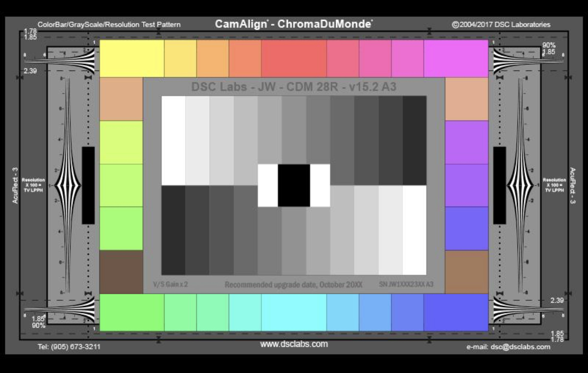588x373 pixels.
Task: Click the peach skin-tone swatch in the right column
Action: (x=467, y=99)
